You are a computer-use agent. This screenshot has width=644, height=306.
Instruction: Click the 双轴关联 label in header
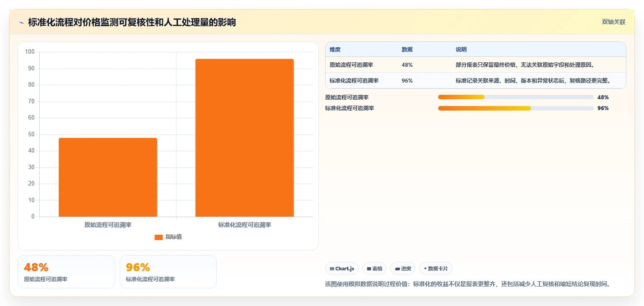click(x=614, y=22)
